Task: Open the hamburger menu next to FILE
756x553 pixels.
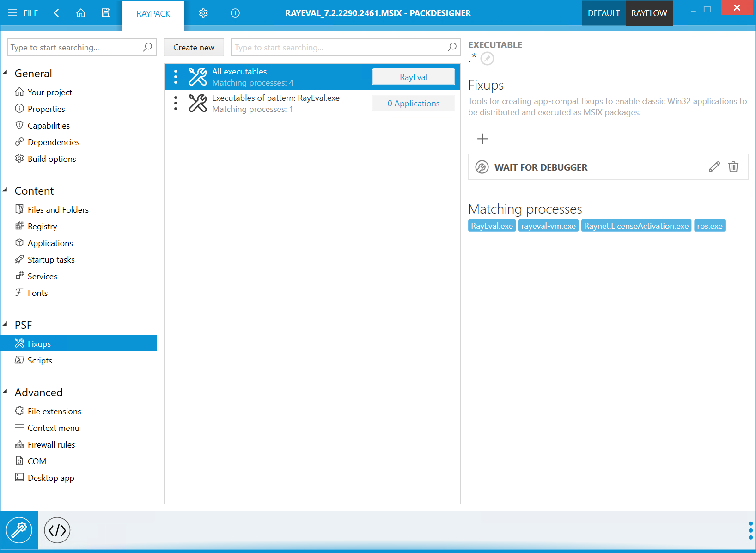Action: 12,13
